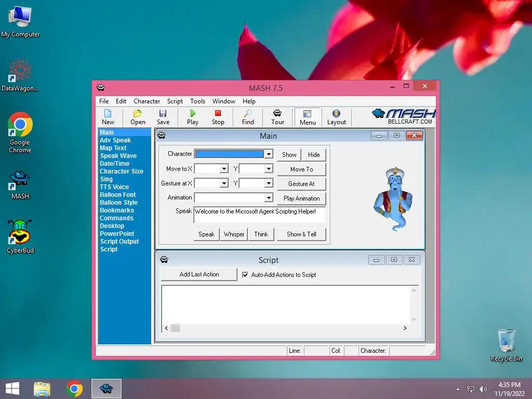Select Adv Speak in the sidebar
The image size is (532, 399).
point(115,140)
